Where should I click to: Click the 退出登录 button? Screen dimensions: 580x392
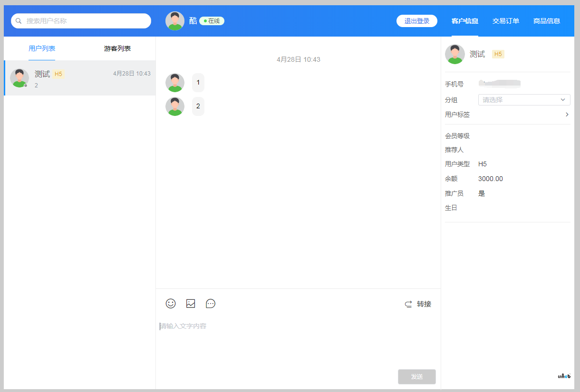(417, 21)
